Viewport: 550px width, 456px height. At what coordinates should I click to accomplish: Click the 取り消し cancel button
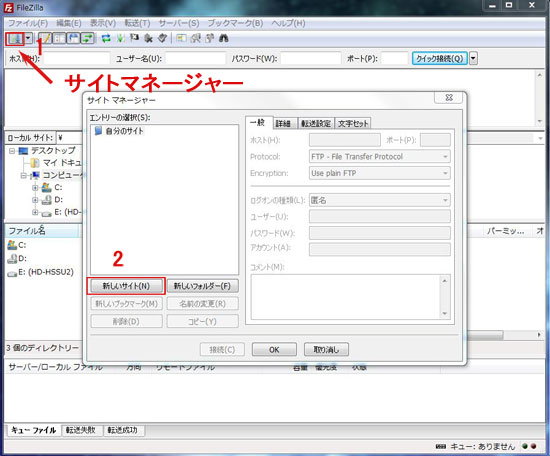(x=326, y=349)
